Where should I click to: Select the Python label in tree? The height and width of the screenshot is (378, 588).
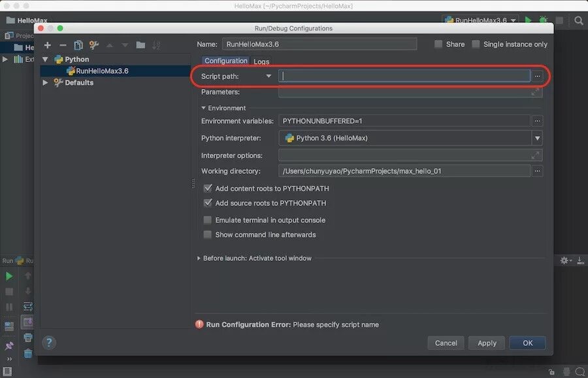(77, 60)
